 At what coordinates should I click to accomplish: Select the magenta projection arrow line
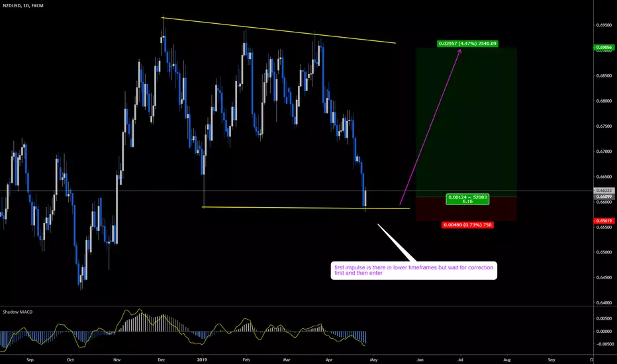(x=430, y=126)
